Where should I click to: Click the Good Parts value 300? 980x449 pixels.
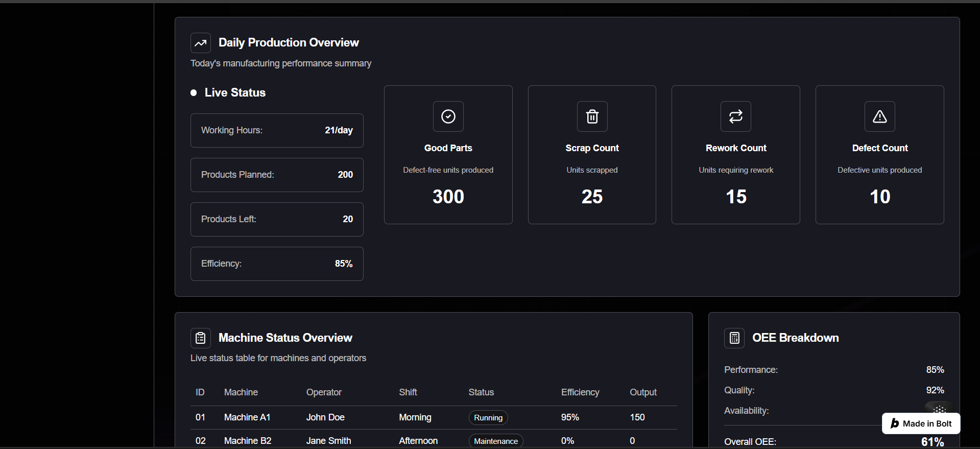tap(448, 197)
